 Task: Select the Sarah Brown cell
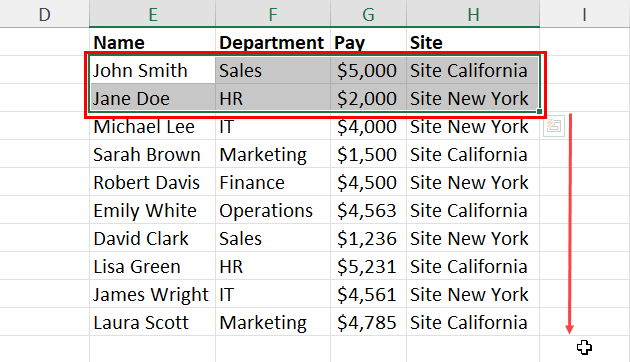click(152, 154)
